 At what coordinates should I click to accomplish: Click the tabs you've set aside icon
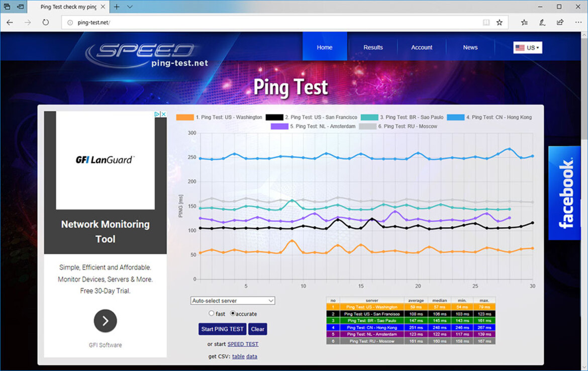click(x=7, y=7)
